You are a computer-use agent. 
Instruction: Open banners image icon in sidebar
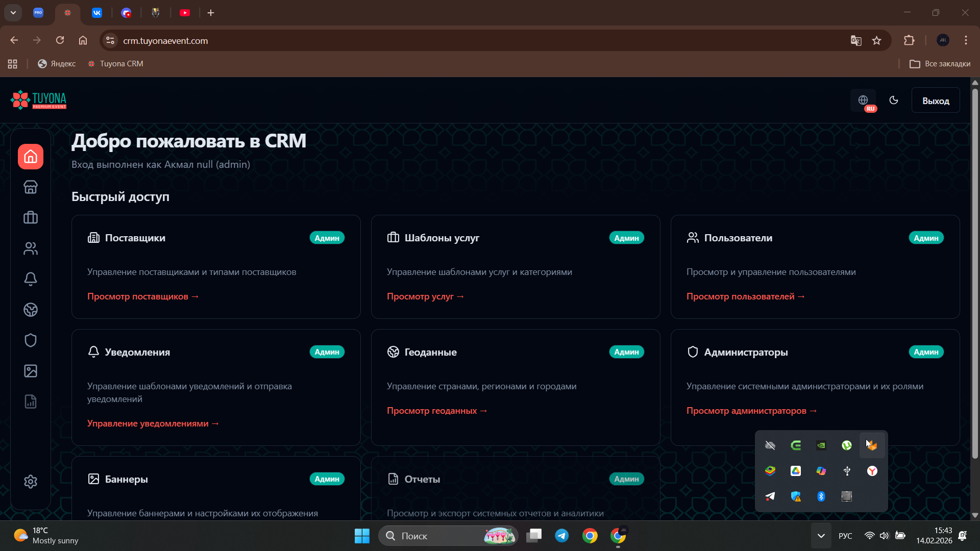(31, 371)
